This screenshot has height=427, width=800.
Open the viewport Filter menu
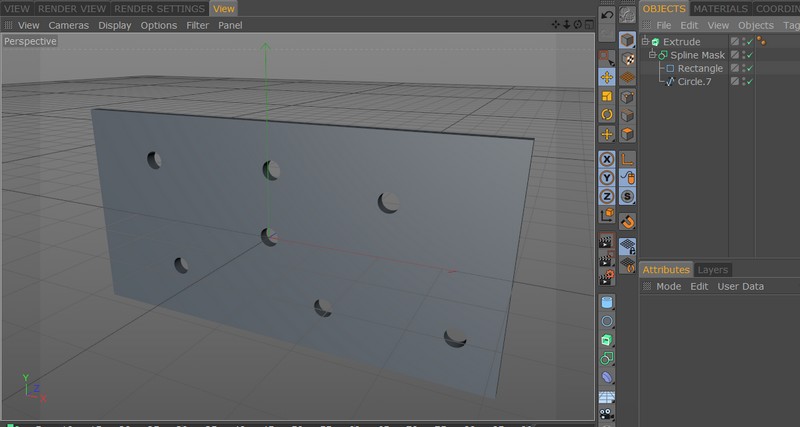197,25
